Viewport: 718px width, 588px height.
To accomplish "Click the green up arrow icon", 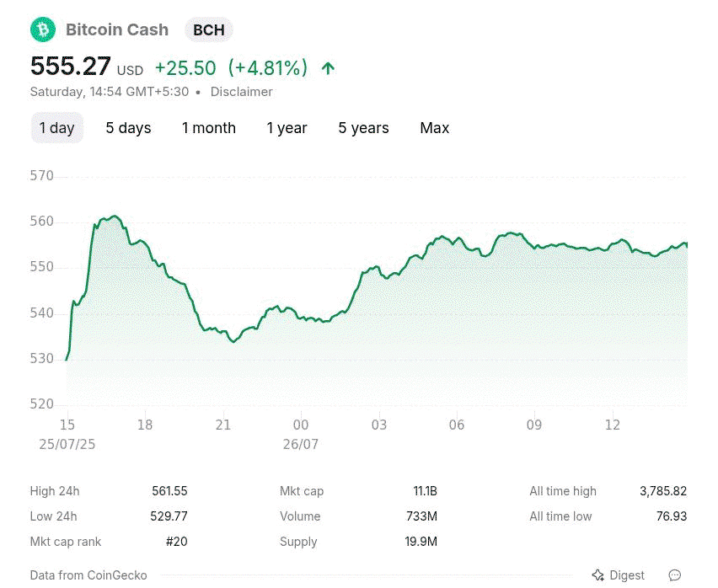I will pyautogui.click(x=328, y=68).
